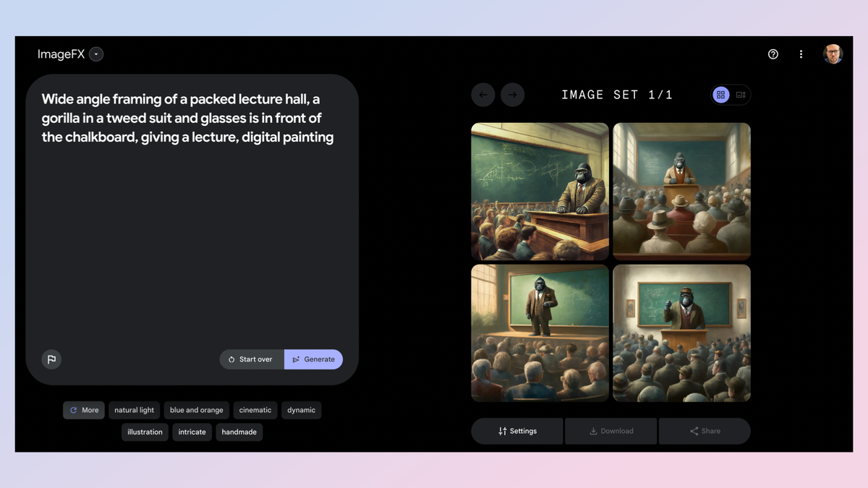Go back using the left arrow
Viewport: 868px width, 488px height.
click(483, 94)
